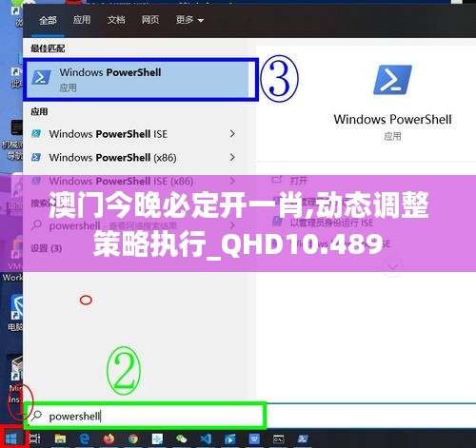Open the 更多 dropdown filter

coord(189,20)
